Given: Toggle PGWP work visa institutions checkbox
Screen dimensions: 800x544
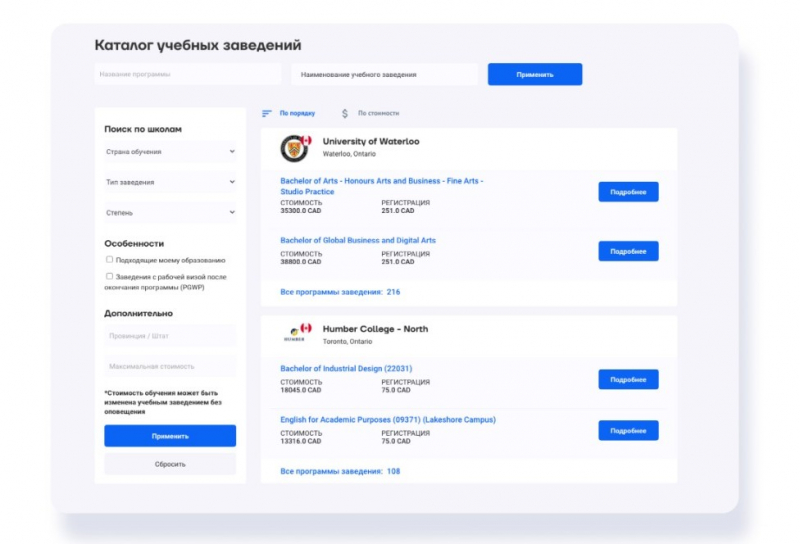Looking at the screenshot, I should pos(110,276).
